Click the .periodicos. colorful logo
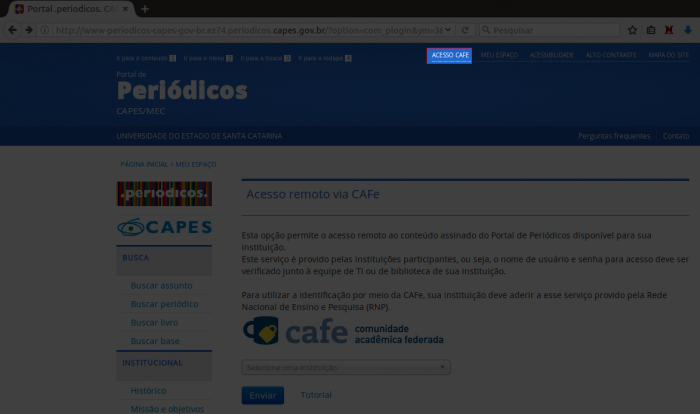Viewport: 700px width, 414px height. tap(164, 193)
